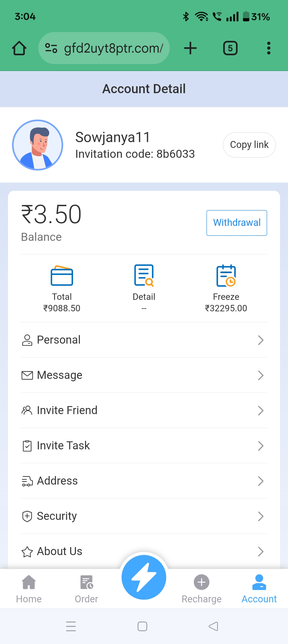Show open tabs switcher
Screen dimensions: 288x644
coord(230,48)
